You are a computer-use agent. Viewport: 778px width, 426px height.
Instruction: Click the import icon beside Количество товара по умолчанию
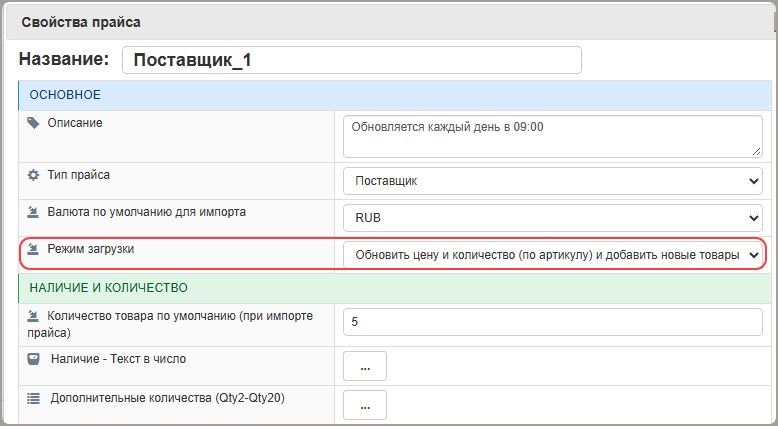33,316
